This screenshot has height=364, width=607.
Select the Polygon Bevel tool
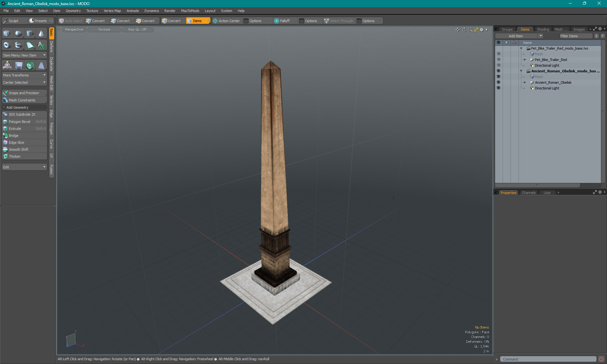pyautogui.click(x=20, y=121)
